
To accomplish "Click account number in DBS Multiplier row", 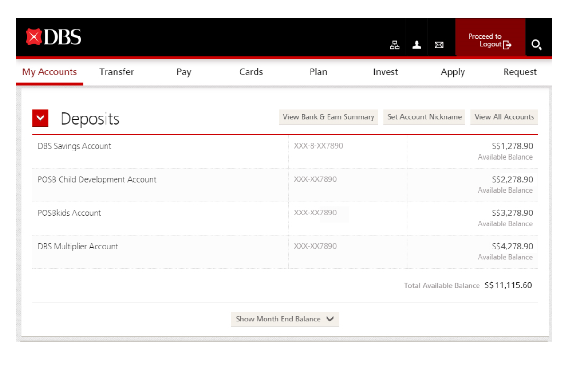I will (x=315, y=246).
